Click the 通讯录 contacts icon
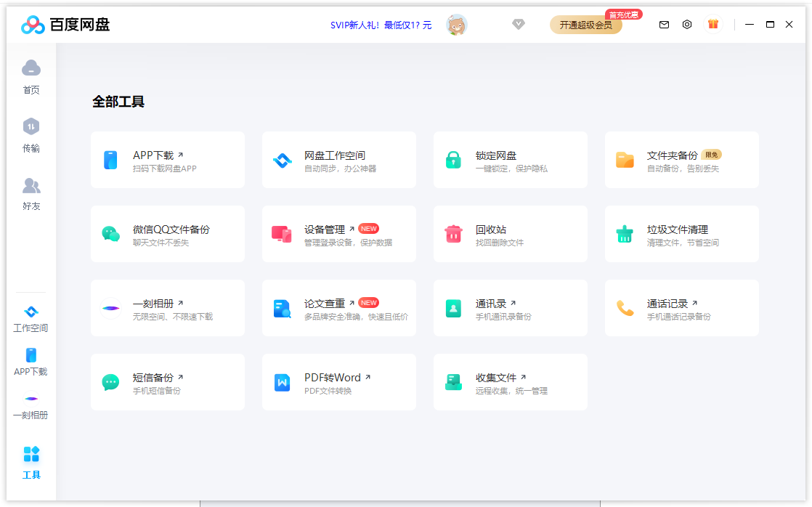The image size is (812, 507). pyautogui.click(x=453, y=309)
